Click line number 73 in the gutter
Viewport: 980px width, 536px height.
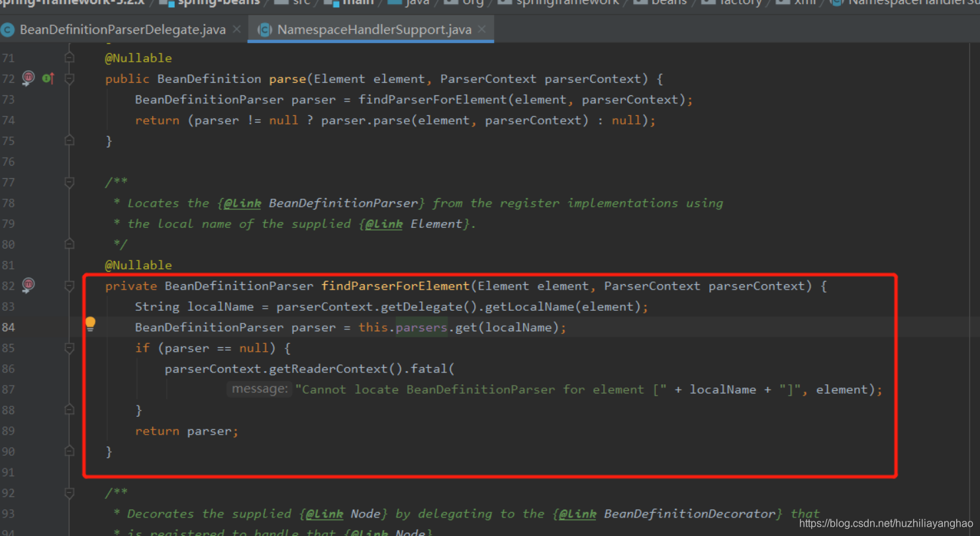[x=8, y=99]
